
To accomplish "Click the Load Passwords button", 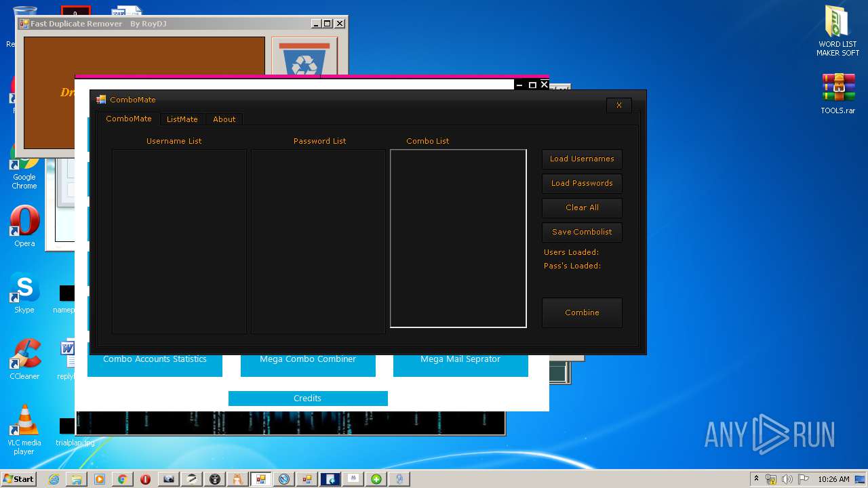I will pos(582,183).
